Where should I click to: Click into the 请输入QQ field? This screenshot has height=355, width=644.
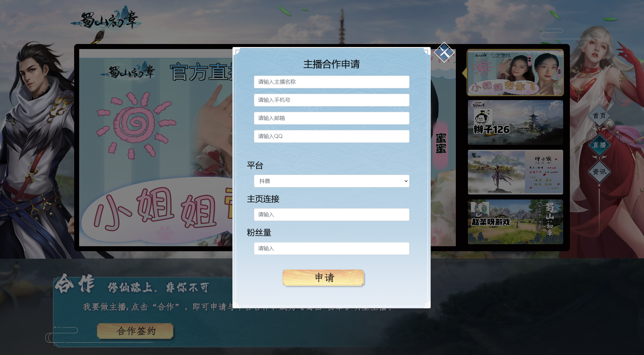click(x=332, y=136)
